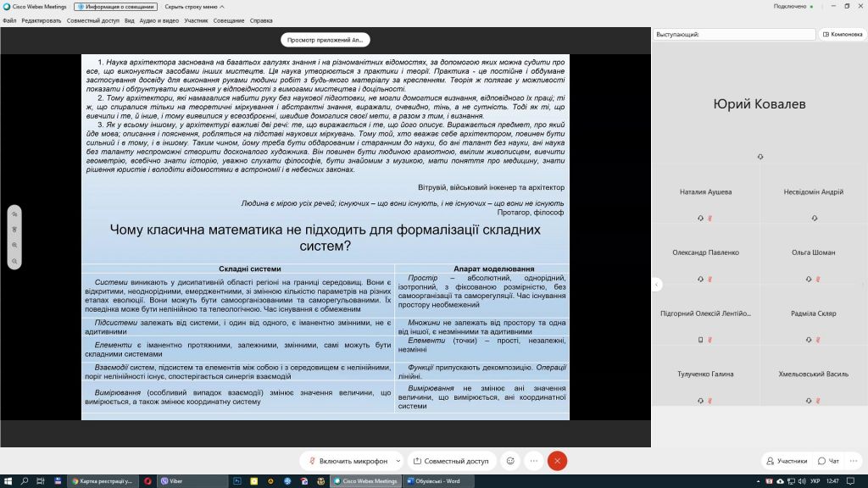Screen dimensions: 868x488
Task: Open the Участник menu
Action: pos(196,20)
